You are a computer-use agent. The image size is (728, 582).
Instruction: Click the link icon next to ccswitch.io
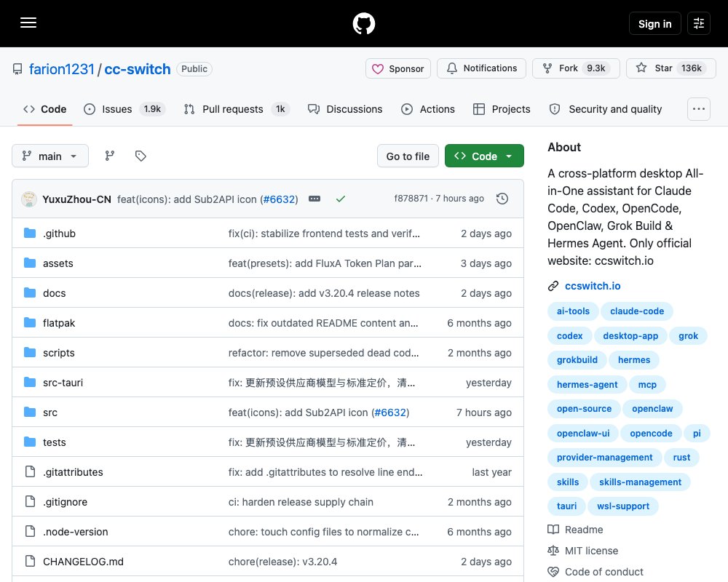point(553,286)
